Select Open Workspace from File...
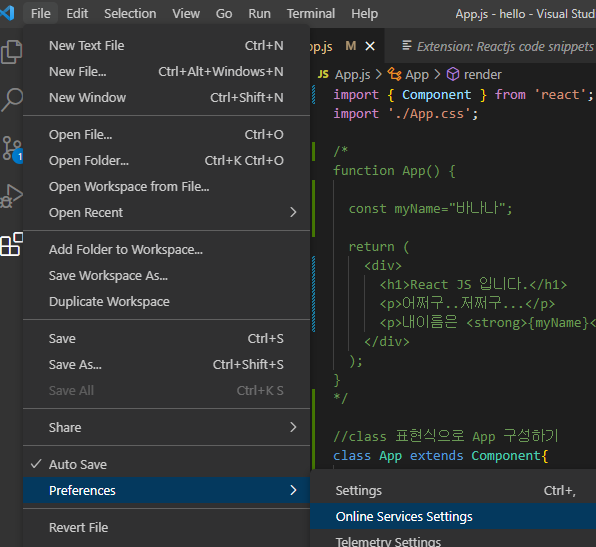The width and height of the screenshot is (596, 547). [166, 187]
